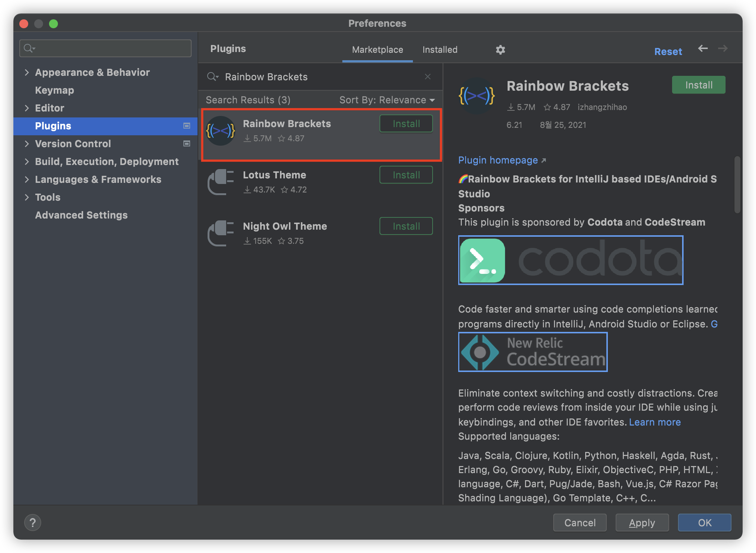Clear the Rainbow Brackets search text

[x=428, y=77]
